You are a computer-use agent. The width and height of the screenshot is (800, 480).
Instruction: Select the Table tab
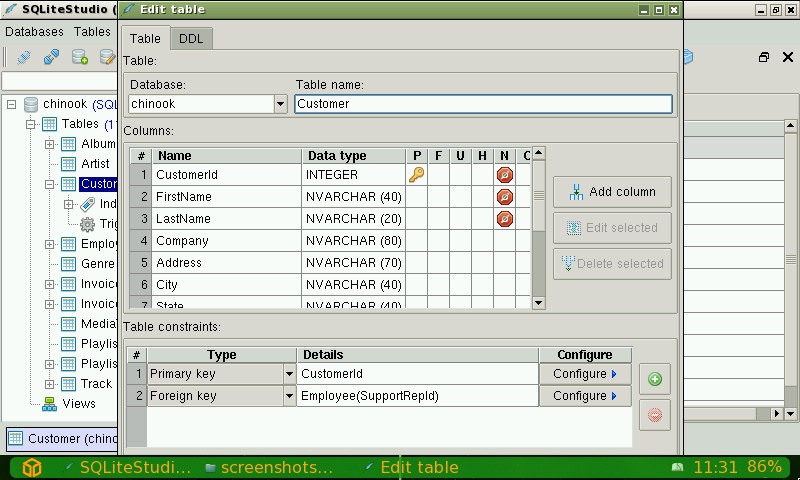(x=145, y=39)
